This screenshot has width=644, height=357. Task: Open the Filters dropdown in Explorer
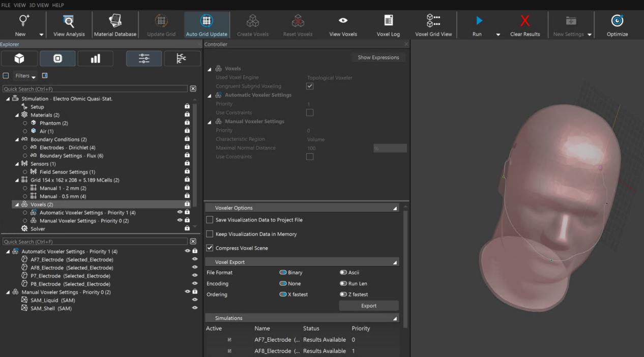(25, 76)
